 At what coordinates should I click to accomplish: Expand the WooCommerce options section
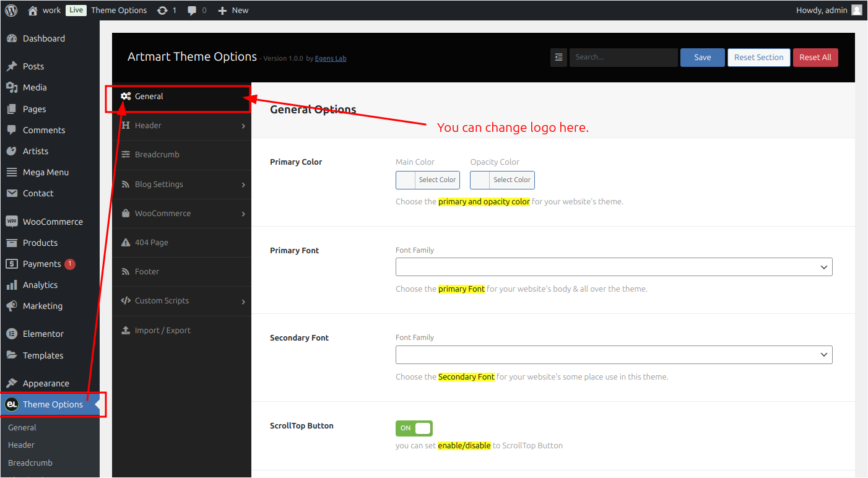pos(181,214)
